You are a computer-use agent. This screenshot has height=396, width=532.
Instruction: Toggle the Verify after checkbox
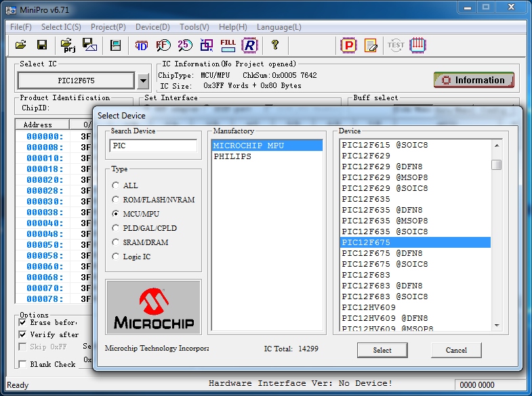(x=22, y=334)
